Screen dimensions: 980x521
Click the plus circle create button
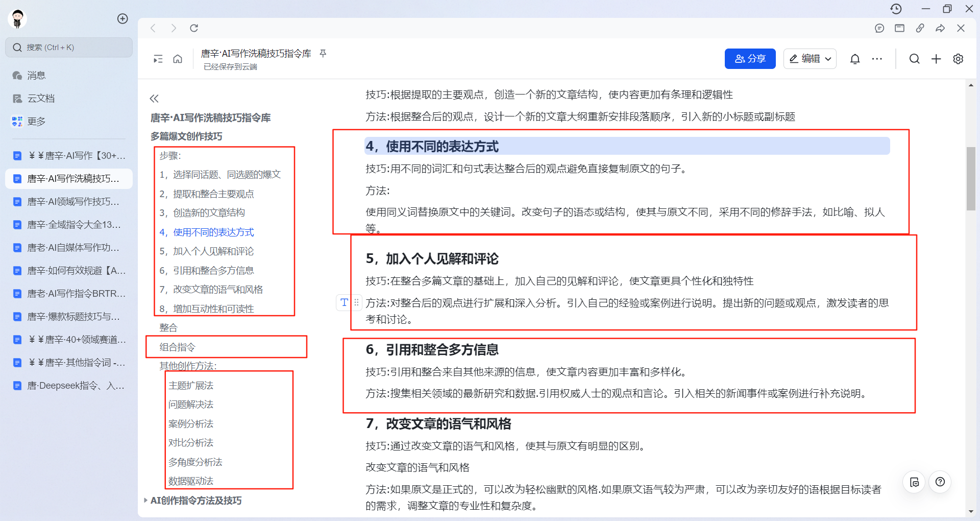pos(122,19)
